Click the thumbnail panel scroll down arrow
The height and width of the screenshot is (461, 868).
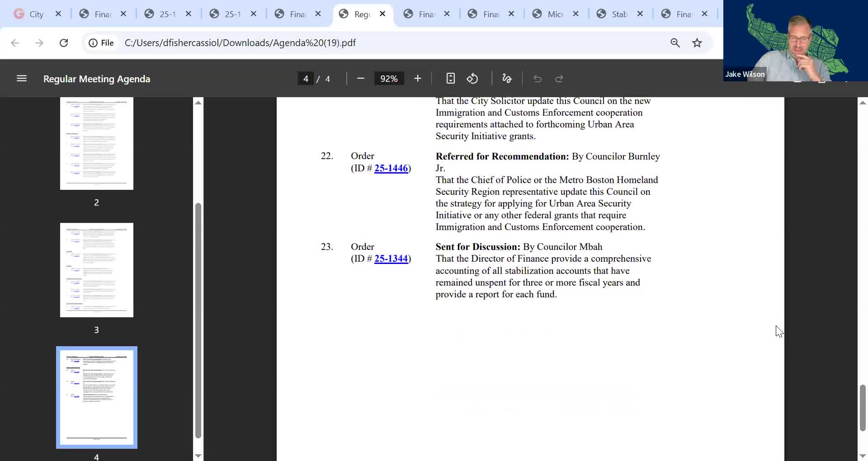(x=198, y=456)
